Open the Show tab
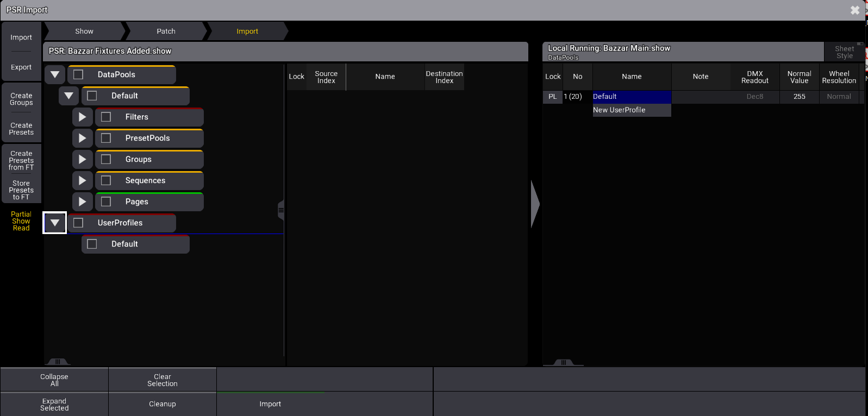Image resolution: width=868 pixels, height=416 pixels. tap(84, 31)
